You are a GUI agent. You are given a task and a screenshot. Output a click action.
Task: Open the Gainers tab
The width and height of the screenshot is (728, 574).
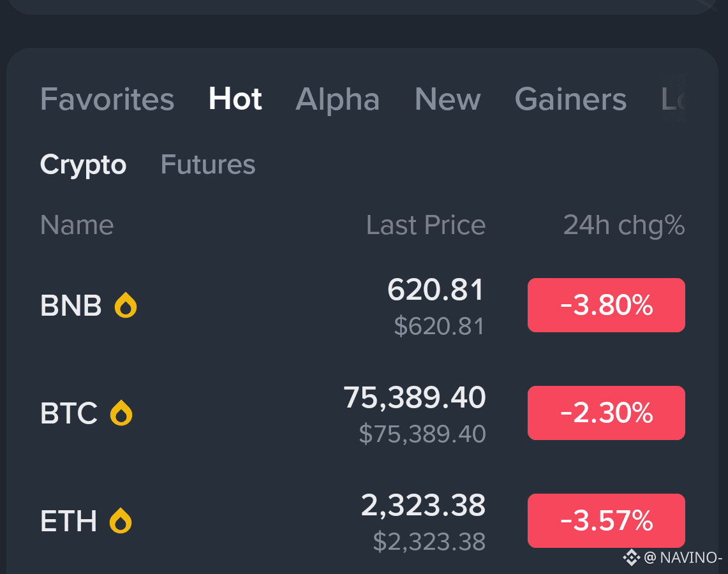[x=570, y=99]
